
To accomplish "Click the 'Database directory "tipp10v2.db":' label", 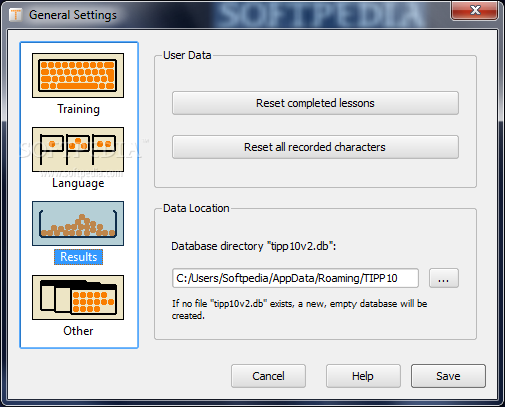I will pos(254,246).
